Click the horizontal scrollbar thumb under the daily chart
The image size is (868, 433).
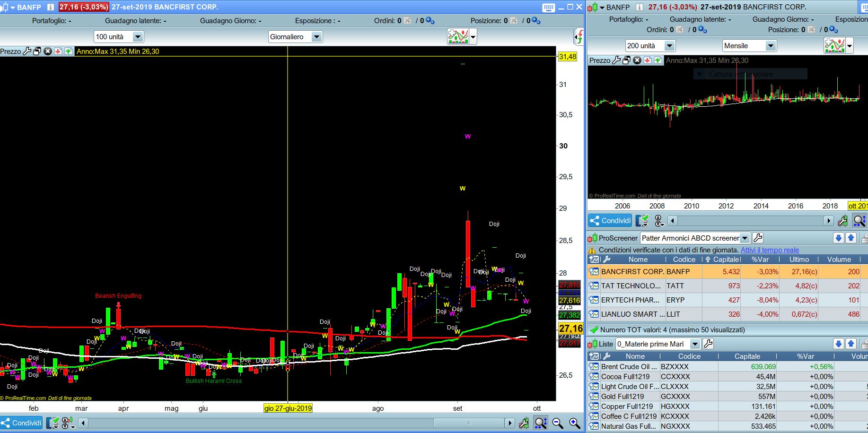[x=468, y=423]
